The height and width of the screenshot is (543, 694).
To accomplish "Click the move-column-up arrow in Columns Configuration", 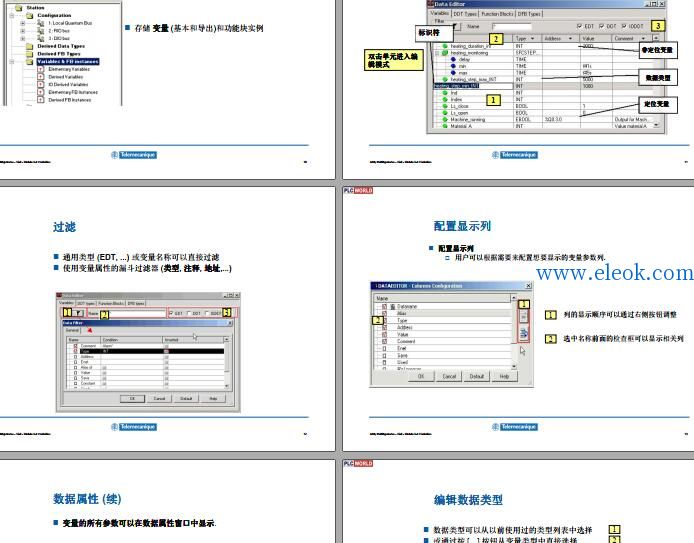I will 524,317.
